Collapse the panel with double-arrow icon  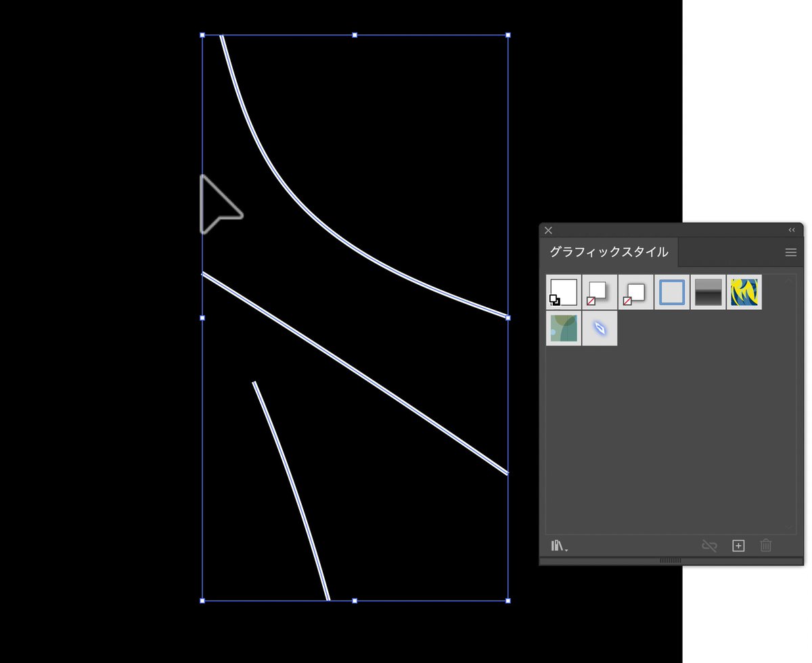click(792, 230)
